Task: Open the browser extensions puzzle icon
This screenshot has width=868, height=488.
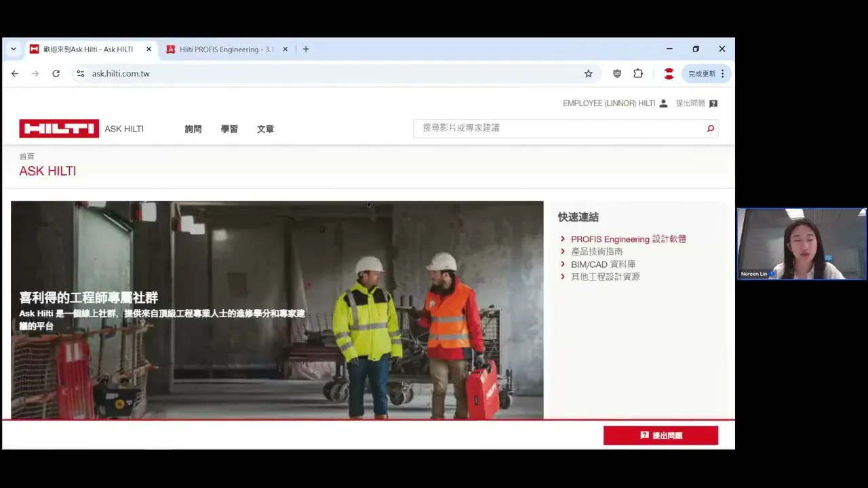Action: tap(638, 73)
